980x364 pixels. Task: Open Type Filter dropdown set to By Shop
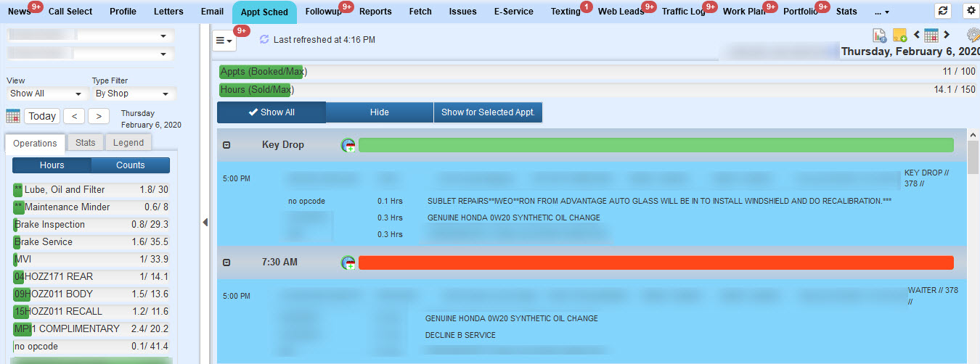(134, 94)
